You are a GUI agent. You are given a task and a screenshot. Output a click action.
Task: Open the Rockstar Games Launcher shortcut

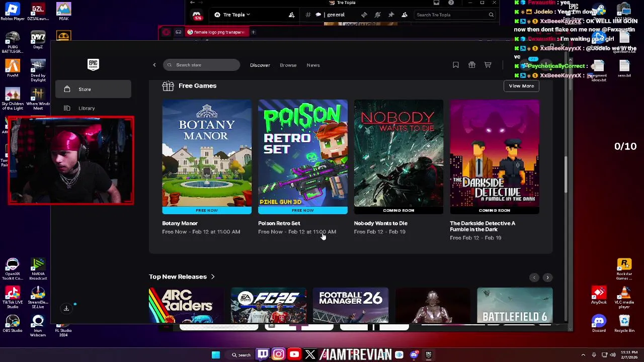tap(624, 269)
